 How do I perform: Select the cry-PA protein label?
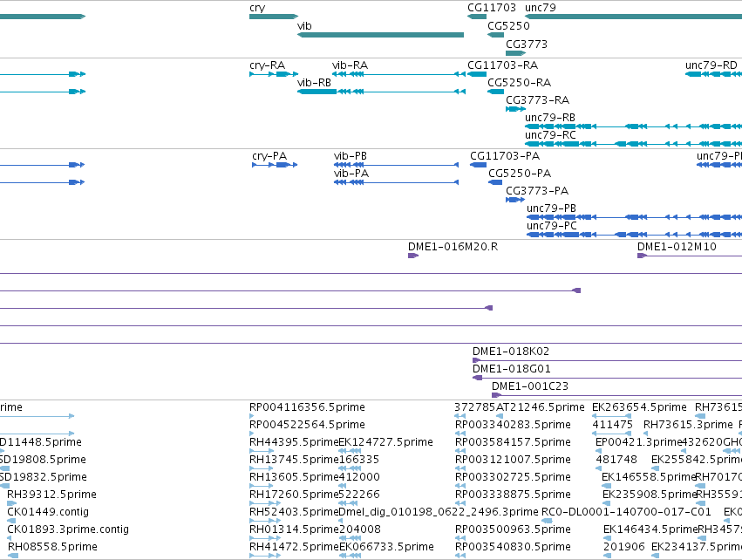(x=269, y=156)
